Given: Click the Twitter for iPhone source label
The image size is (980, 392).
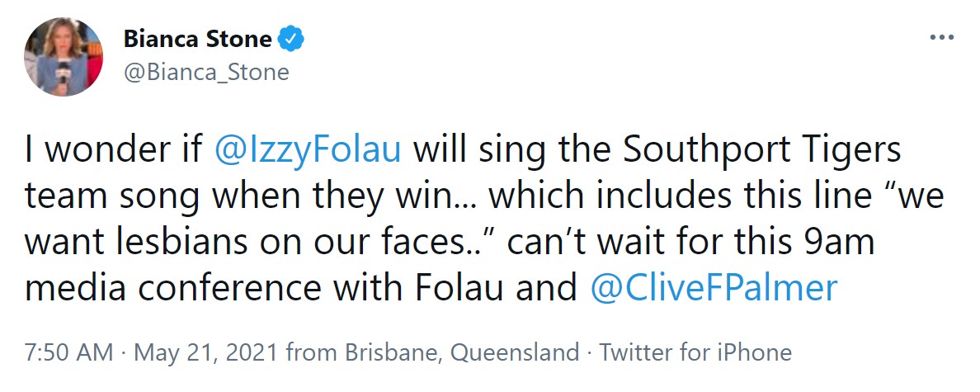Looking at the screenshot, I should 695,353.
